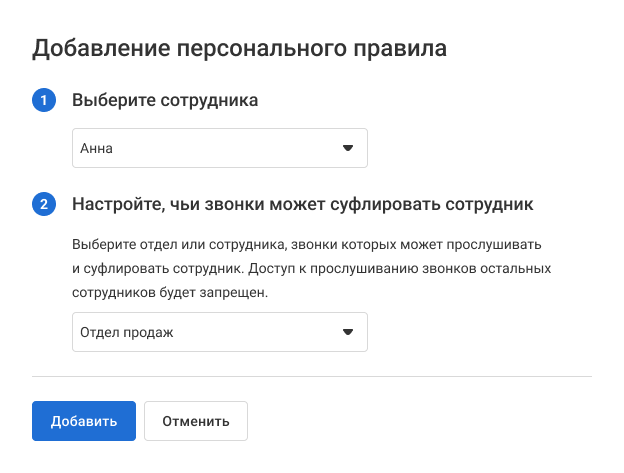Screen dimensions: 624x473
Task: Click the arrow in the Отдел продаж dropdown
Action: point(348,332)
